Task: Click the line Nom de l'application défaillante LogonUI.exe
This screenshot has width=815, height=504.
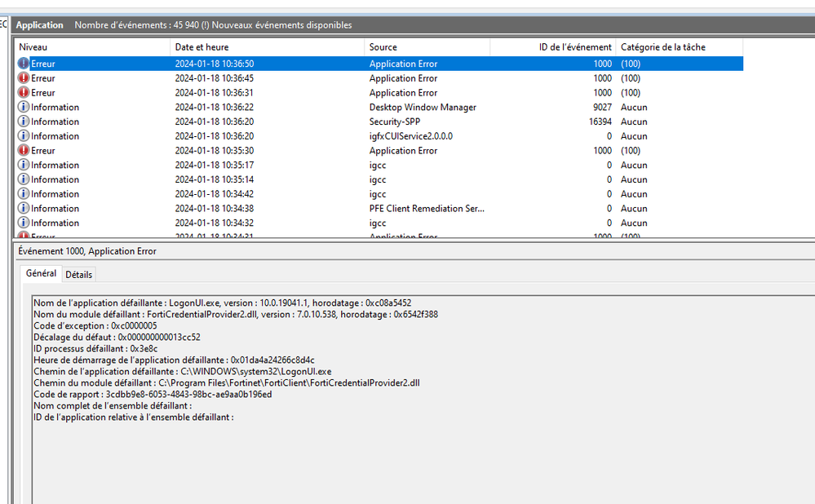Action: click(x=223, y=303)
